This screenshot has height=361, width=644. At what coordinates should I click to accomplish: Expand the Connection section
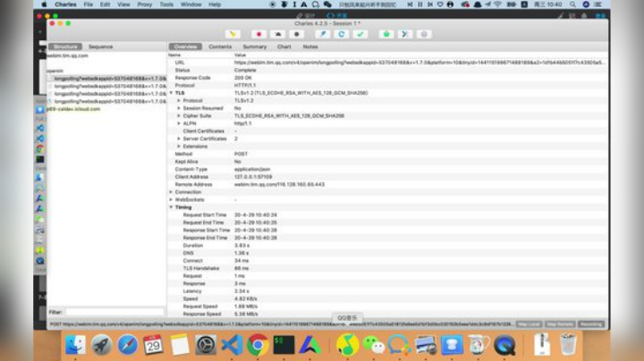tap(171, 192)
